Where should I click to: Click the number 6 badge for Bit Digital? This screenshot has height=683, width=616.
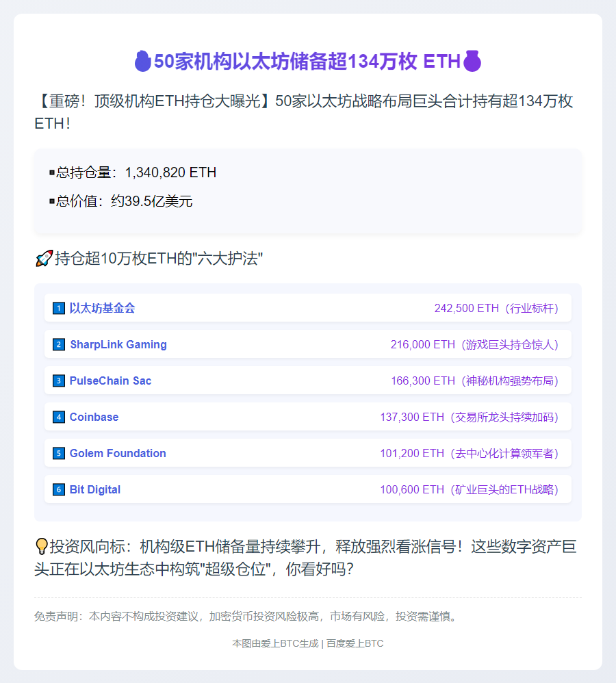59,489
